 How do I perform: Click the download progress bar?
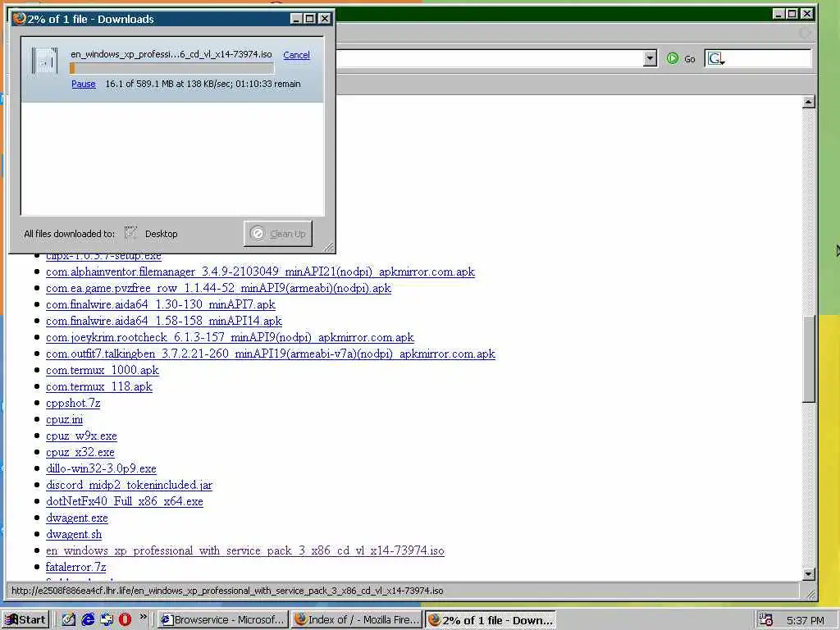[171, 68]
